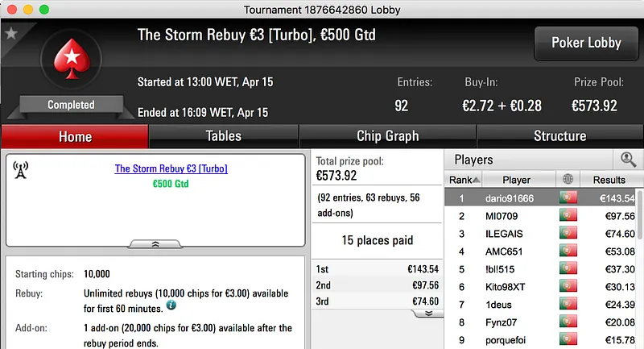
Task: Click the Poker Lobby button
Action: (586, 43)
